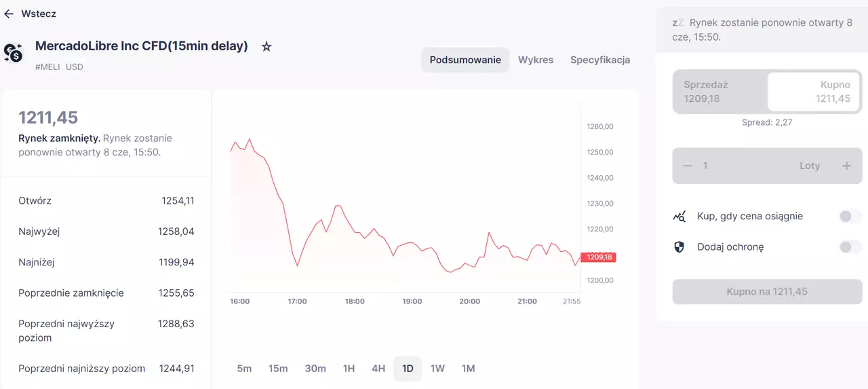Select the 4H chart interval
The height and width of the screenshot is (389, 868).
click(378, 369)
